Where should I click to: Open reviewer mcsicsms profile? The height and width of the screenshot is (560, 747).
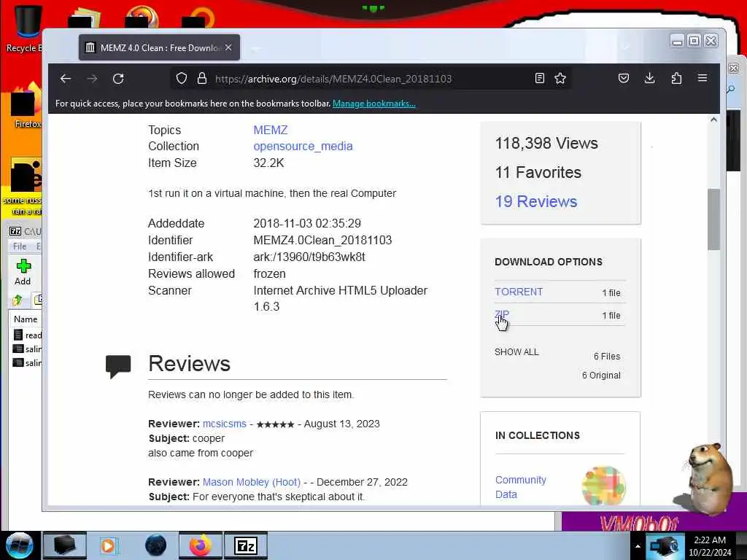(x=225, y=424)
